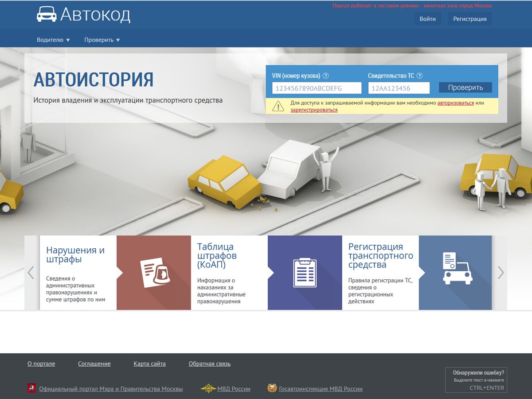Click the blue Проверить submit button

coord(465,88)
